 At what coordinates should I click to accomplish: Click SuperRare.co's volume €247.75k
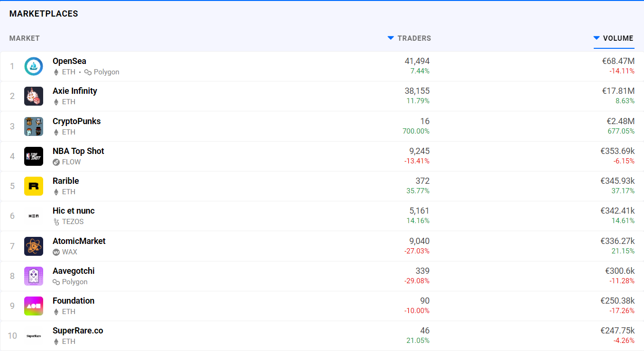[617, 331]
